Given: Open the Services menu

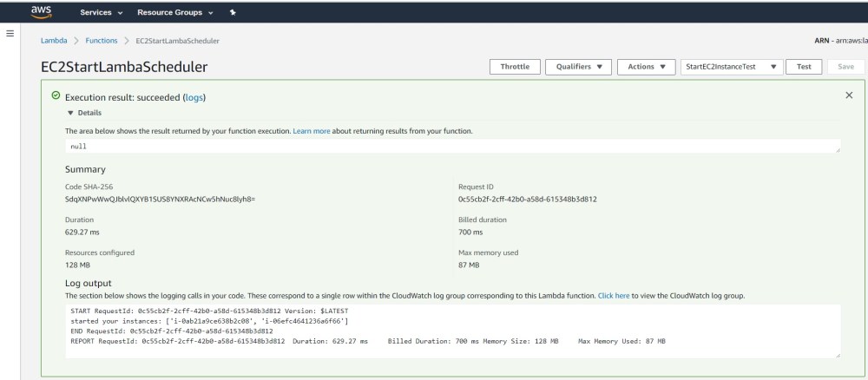Looking at the screenshot, I should [x=101, y=14].
